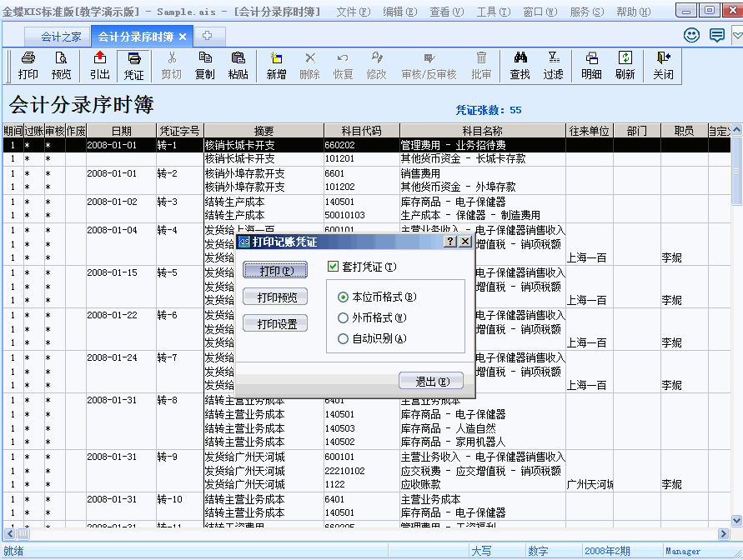
Task: Select the 自动识别 radio button
Action: click(343, 339)
